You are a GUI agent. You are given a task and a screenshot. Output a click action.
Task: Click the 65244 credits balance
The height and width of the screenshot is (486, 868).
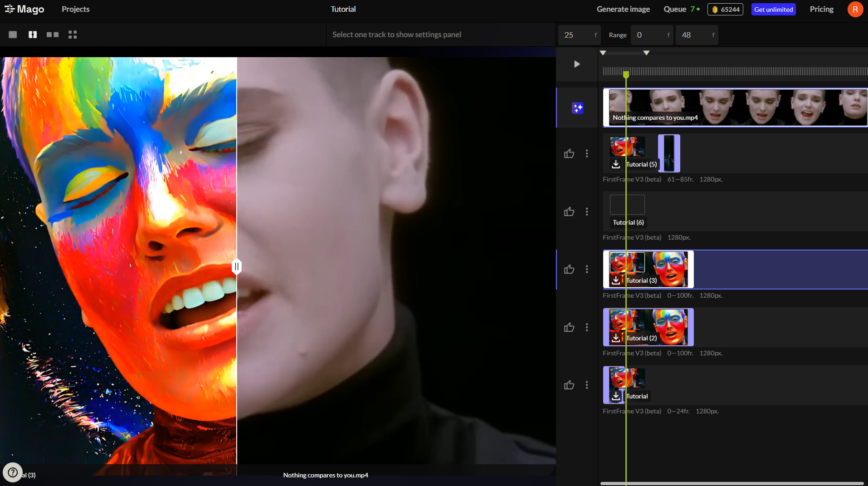pyautogui.click(x=725, y=10)
